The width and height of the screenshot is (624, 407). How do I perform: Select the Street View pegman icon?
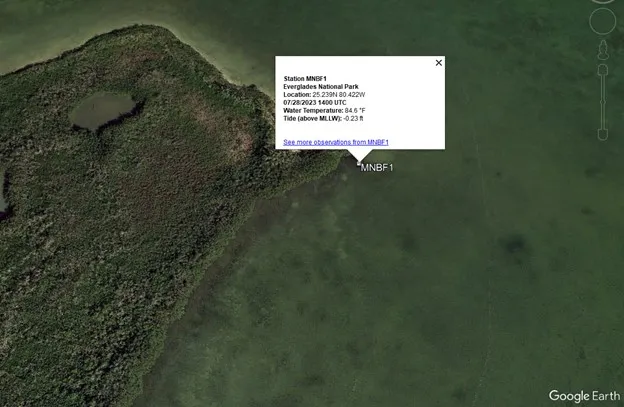click(603, 50)
